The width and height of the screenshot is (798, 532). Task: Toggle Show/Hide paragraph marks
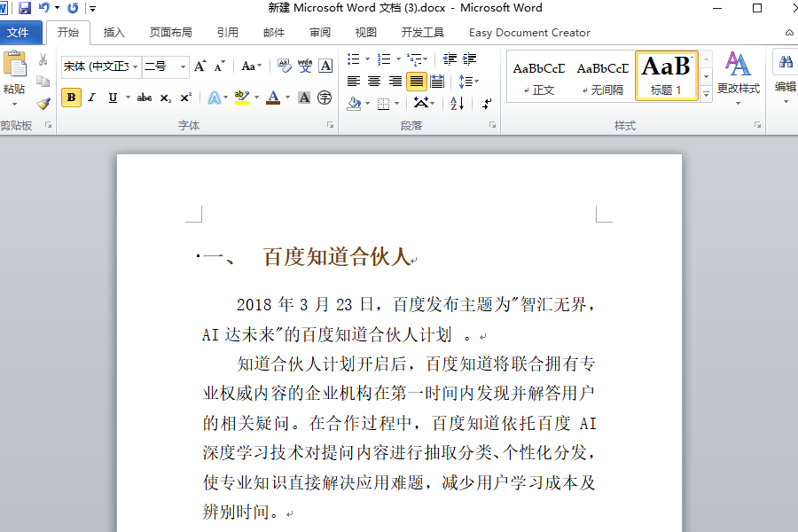coord(487,104)
